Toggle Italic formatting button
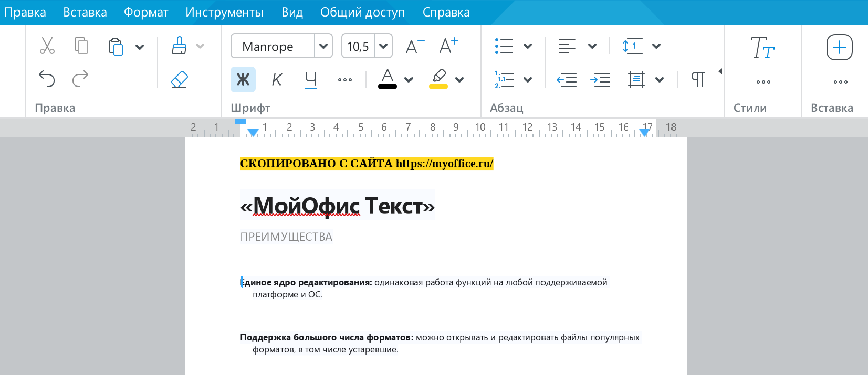 277,80
